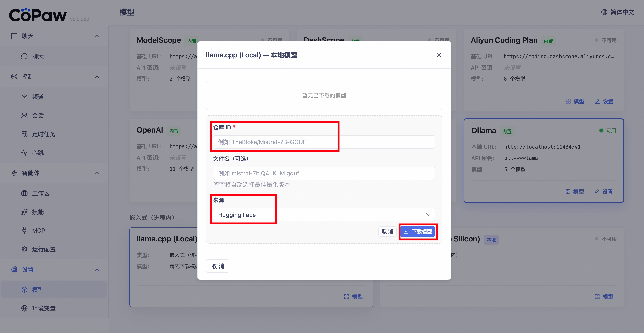Click the globe language icon

point(604,12)
